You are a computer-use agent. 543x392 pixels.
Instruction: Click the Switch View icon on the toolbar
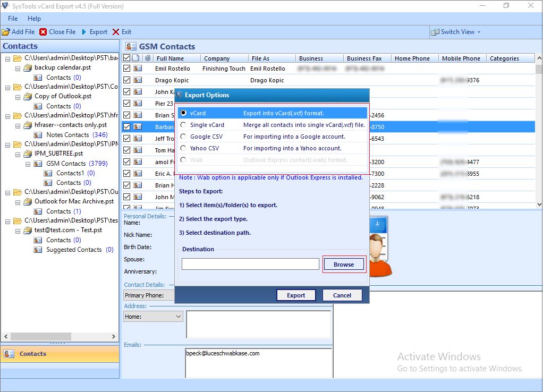[436, 31]
